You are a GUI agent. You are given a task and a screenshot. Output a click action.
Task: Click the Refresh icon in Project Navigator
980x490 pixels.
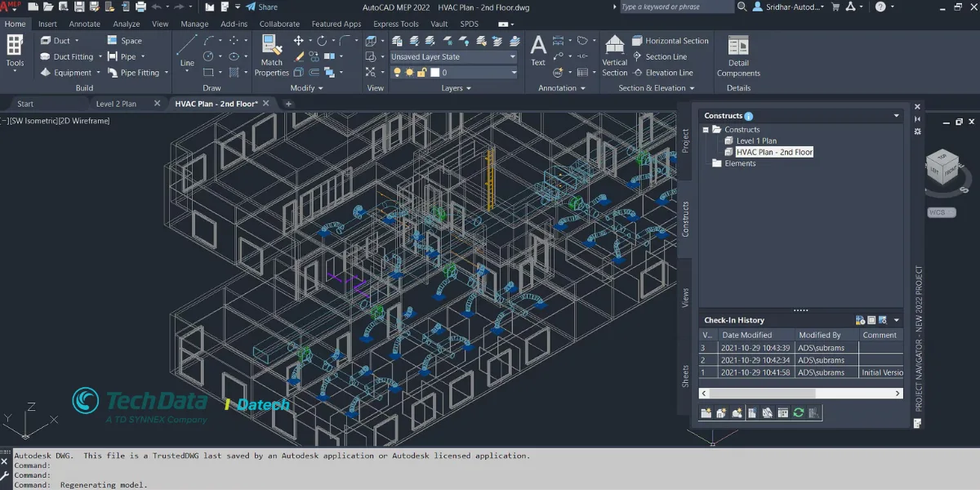799,413
